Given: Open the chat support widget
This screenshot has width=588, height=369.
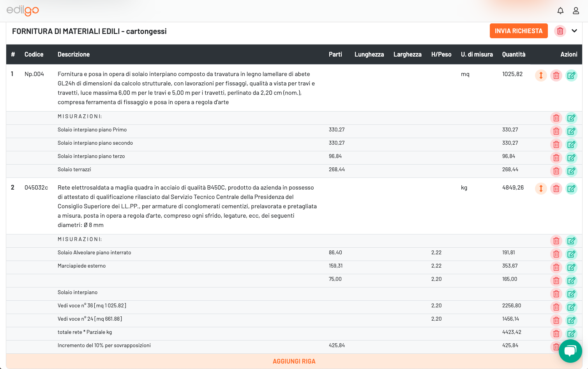Looking at the screenshot, I should point(570,351).
